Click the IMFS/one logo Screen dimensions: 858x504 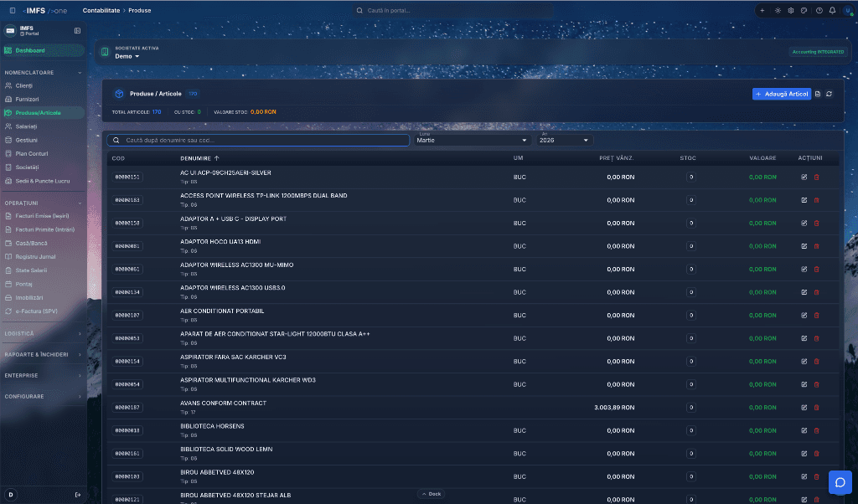coord(45,10)
